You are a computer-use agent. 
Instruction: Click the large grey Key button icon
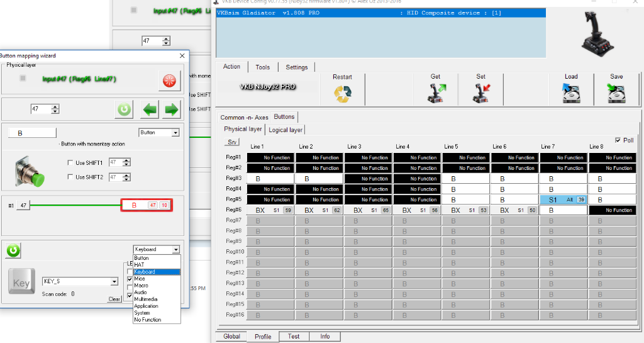click(21, 282)
